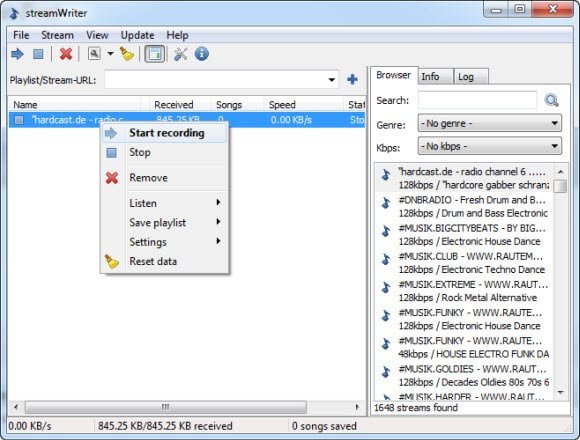The width and height of the screenshot is (580, 440).
Task: Click the blue plus add stream icon
Action: [352, 79]
